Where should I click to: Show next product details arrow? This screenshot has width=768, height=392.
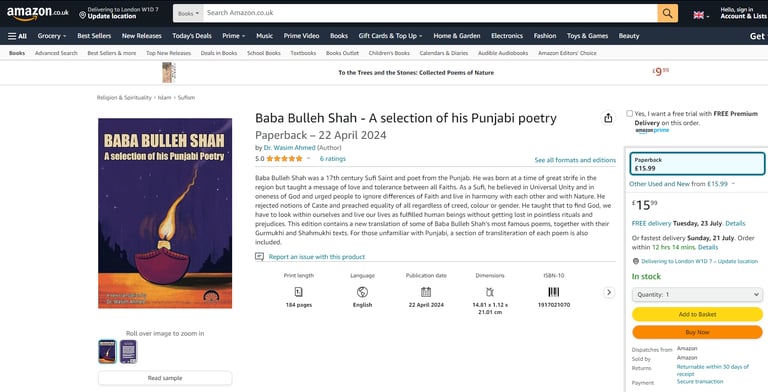tap(609, 293)
